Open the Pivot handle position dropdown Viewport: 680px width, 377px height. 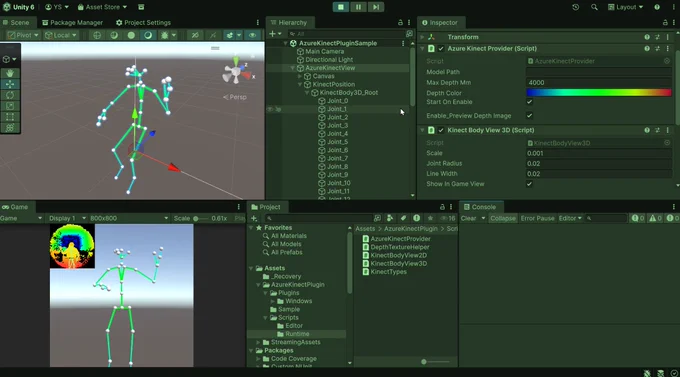[x=23, y=35]
